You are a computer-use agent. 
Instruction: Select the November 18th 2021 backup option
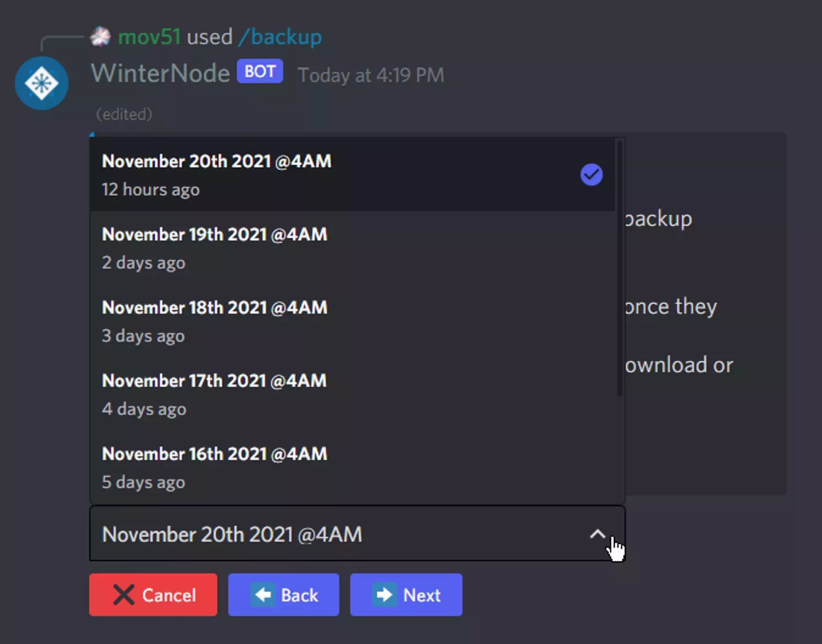click(288, 321)
